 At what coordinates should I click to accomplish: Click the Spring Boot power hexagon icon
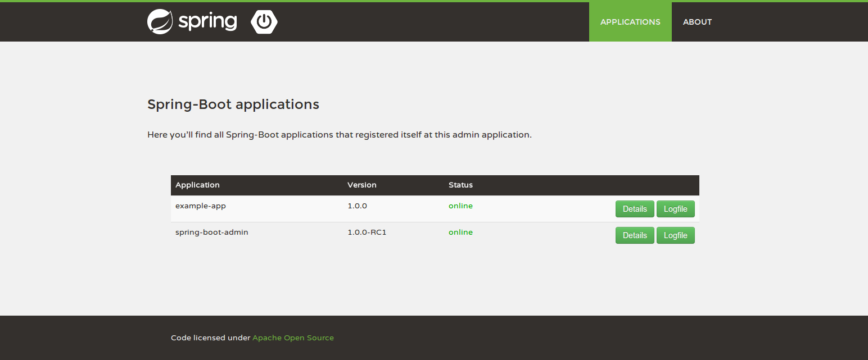click(x=264, y=22)
